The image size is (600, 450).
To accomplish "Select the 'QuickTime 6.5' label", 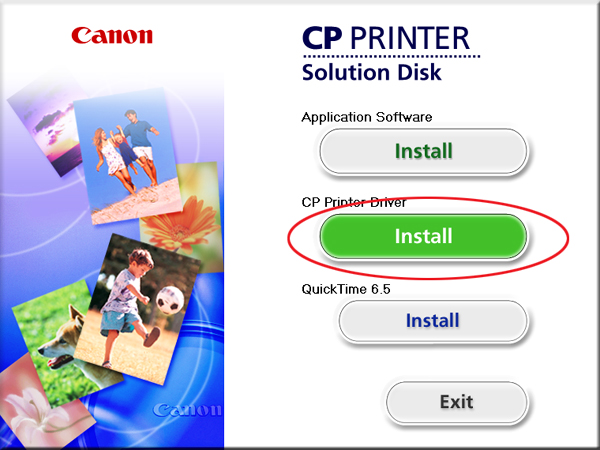I will coord(346,289).
